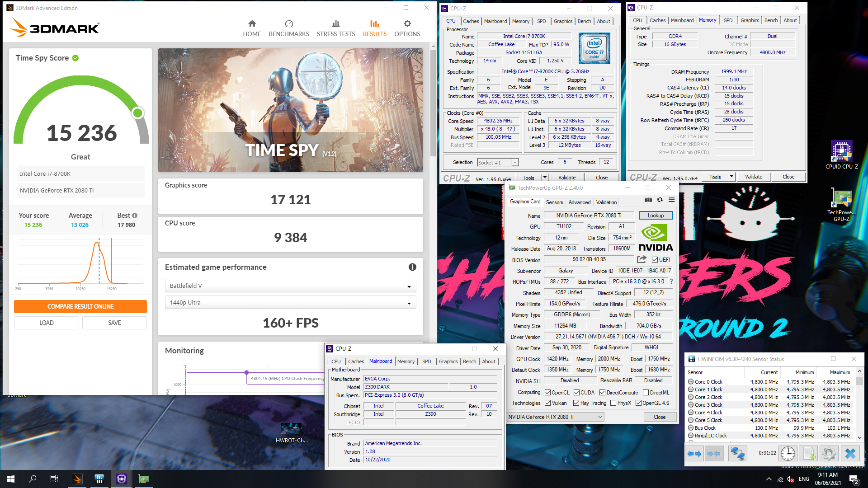Click the Time Spy preview image
The height and width of the screenshot is (488, 868).
290,110
